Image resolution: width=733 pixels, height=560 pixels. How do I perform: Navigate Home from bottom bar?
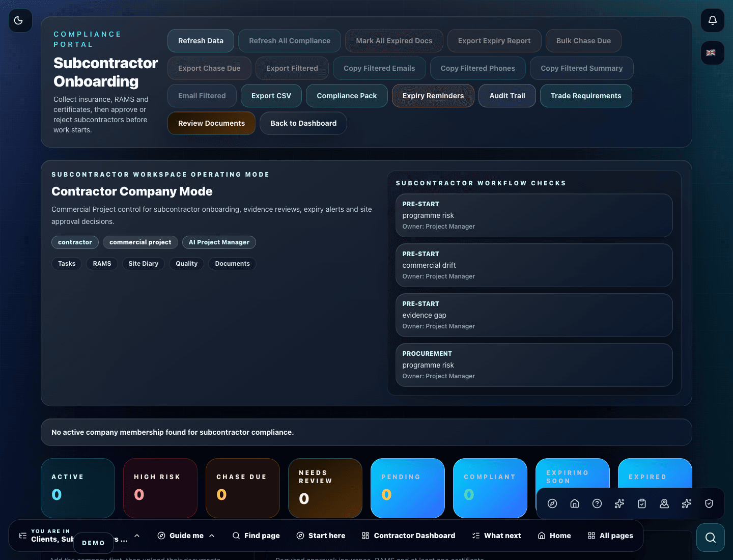[554, 536]
